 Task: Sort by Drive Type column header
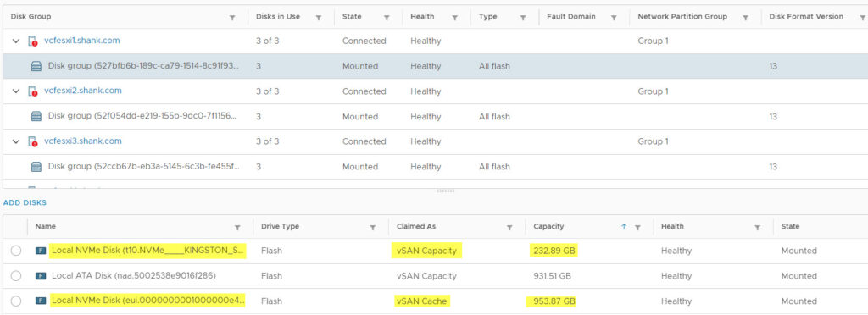pos(279,227)
